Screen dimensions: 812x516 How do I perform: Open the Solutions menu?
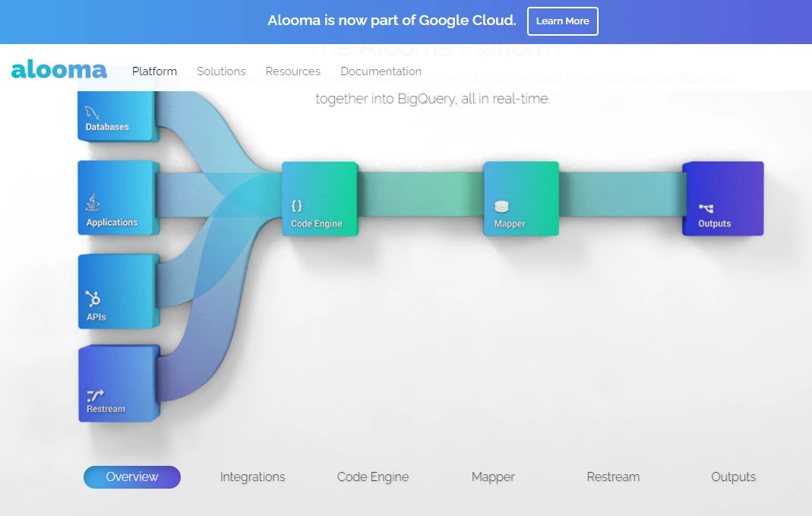[221, 71]
